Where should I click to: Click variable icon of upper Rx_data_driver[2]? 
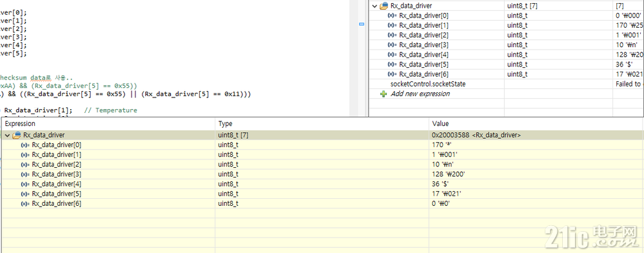(392, 35)
